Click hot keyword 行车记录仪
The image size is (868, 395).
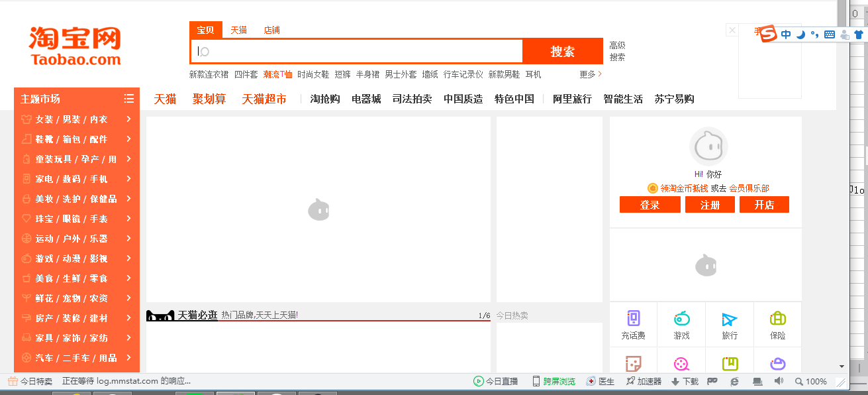[463, 74]
